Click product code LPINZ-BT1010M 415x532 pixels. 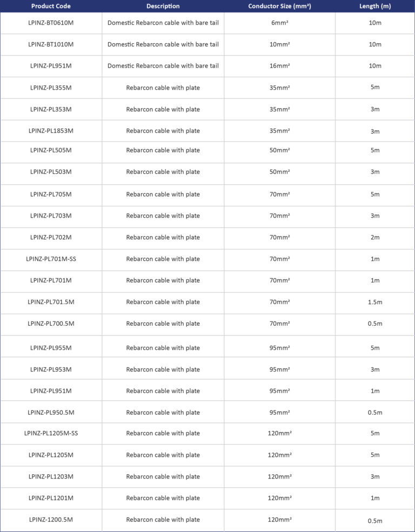click(51, 44)
